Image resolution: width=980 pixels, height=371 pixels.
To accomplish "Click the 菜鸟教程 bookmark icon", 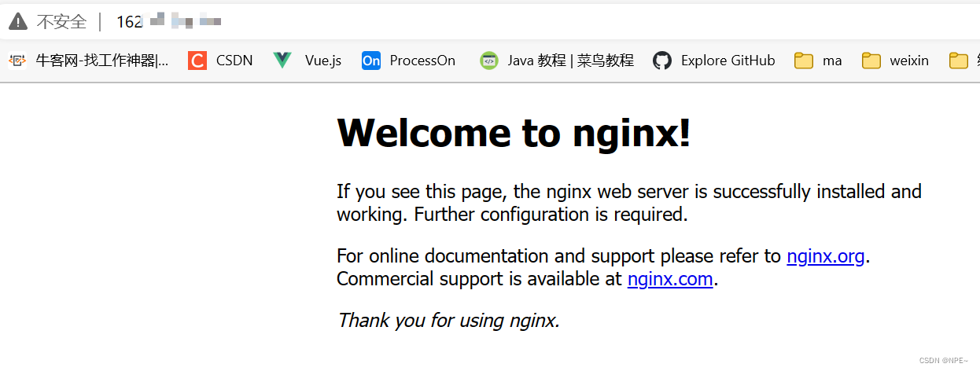I will coord(489,61).
